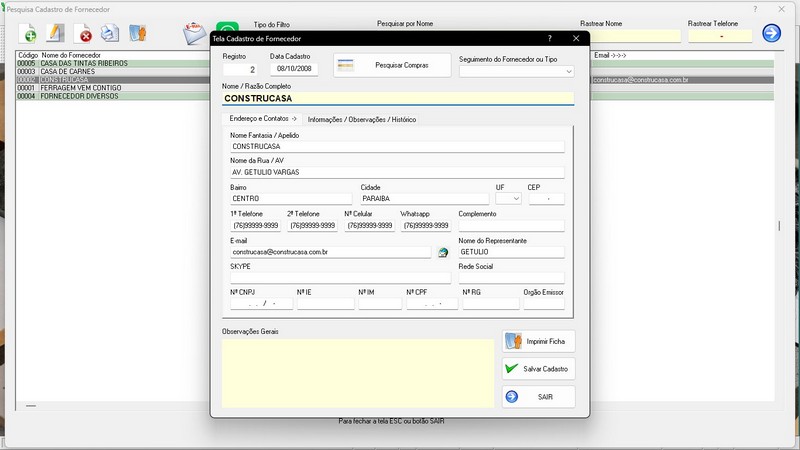800x450 pixels.
Task: Click the blue arrow exit icon at top right
Action: (771, 33)
